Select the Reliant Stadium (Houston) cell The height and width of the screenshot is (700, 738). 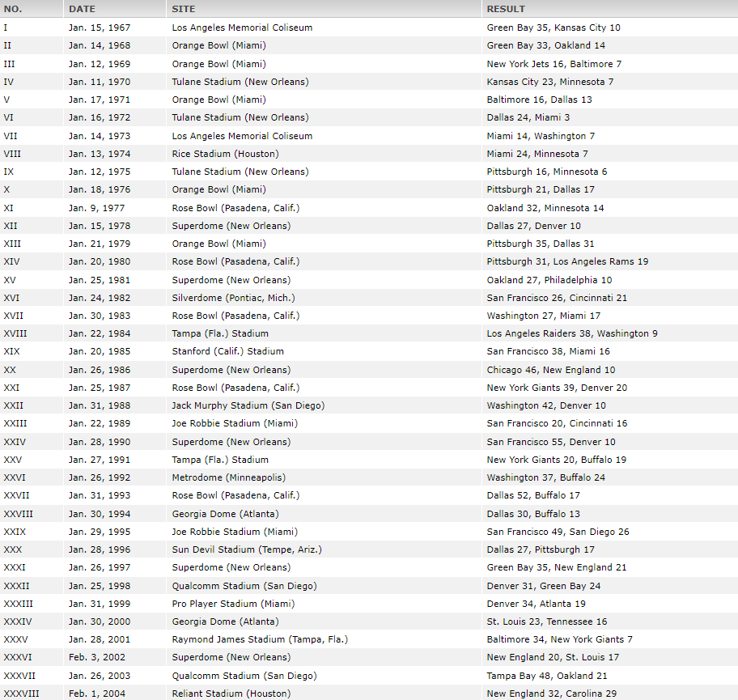[231, 694]
